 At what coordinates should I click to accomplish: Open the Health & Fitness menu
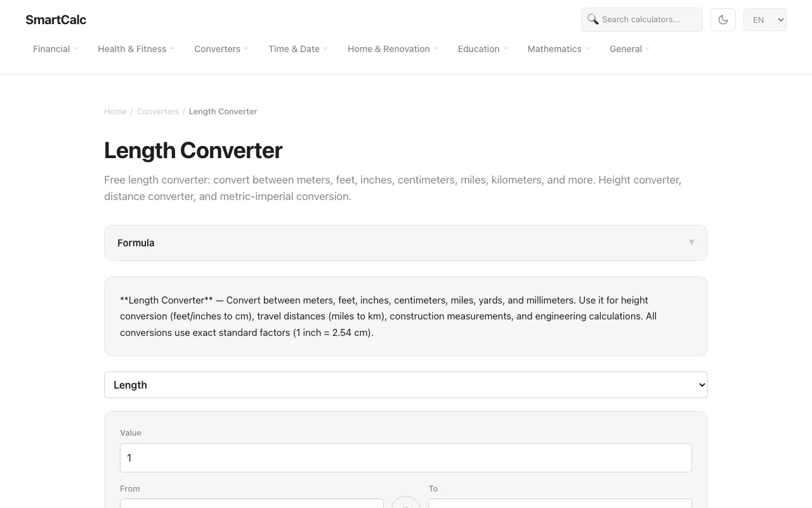click(136, 49)
